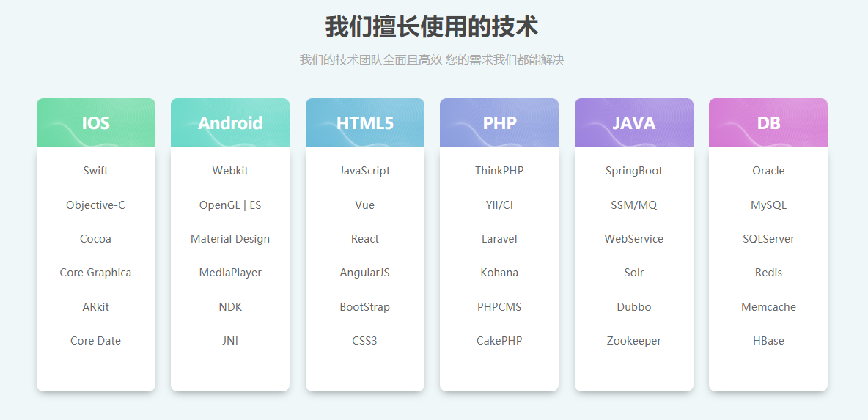Click BootStrap entry

click(x=365, y=307)
